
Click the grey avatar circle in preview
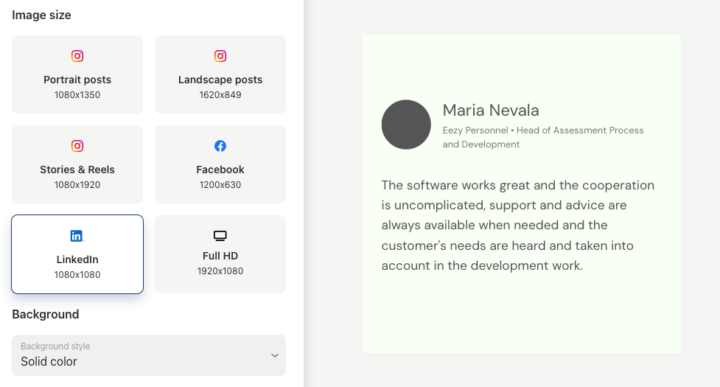(x=406, y=124)
